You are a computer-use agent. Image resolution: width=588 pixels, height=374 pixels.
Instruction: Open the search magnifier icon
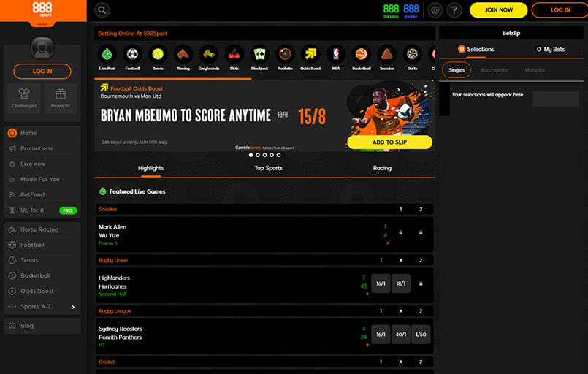[102, 10]
